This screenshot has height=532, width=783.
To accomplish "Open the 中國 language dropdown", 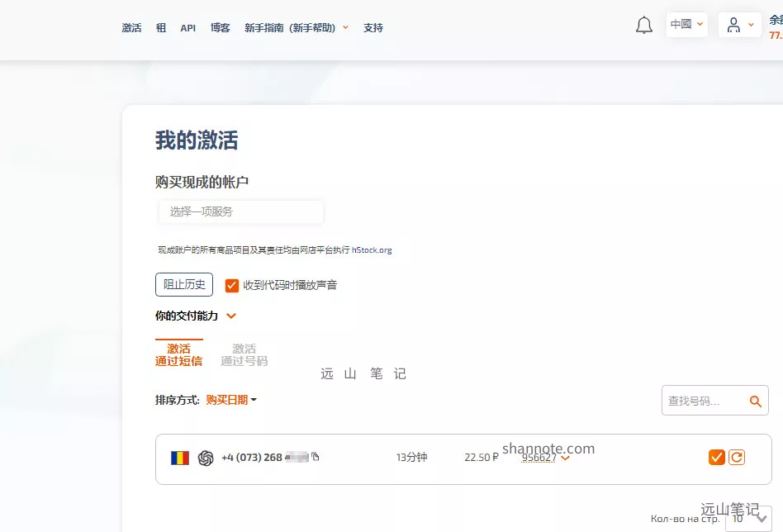I will pos(686,25).
